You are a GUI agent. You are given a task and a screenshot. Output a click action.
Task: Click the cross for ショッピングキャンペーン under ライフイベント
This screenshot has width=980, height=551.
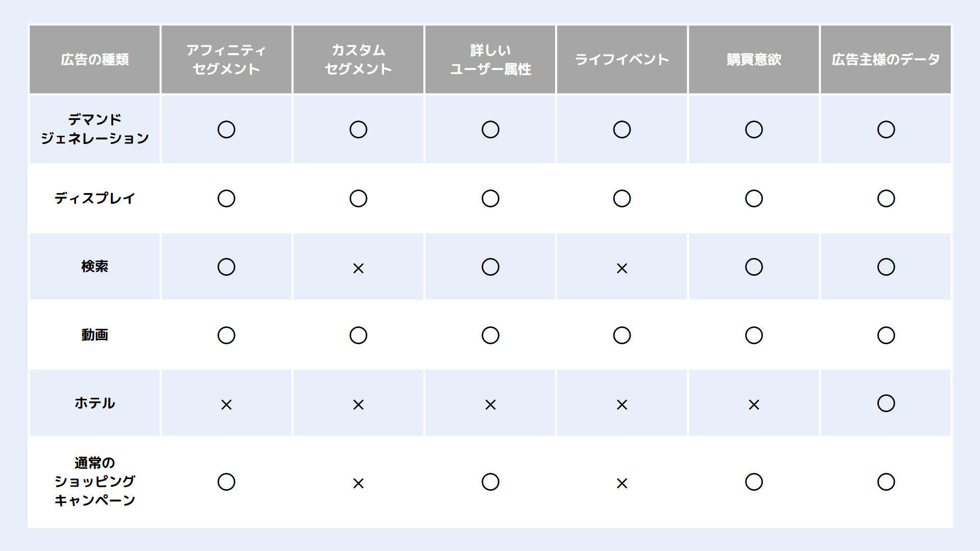[622, 484]
